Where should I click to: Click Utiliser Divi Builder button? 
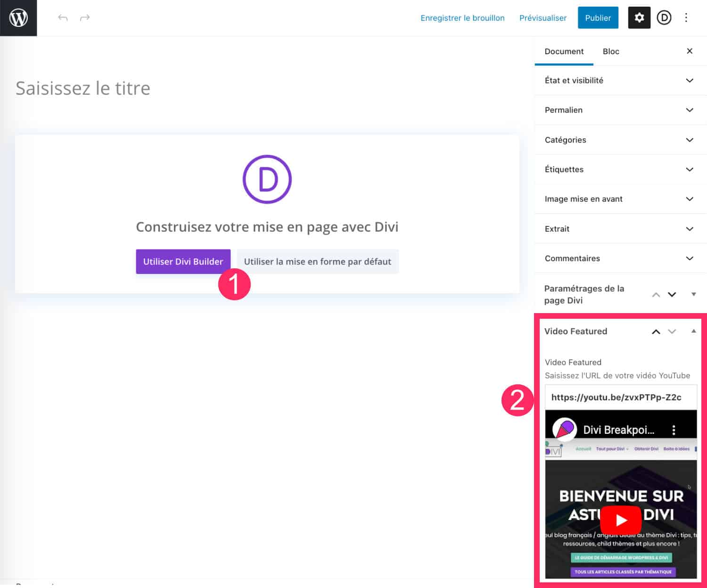[183, 261]
